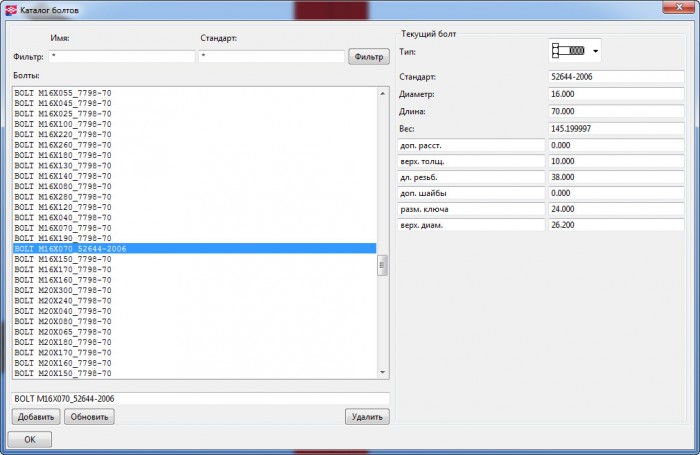Viewport: 700px width, 455px height.
Task: Click the дл. резьб. label field
Action: (471, 177)
